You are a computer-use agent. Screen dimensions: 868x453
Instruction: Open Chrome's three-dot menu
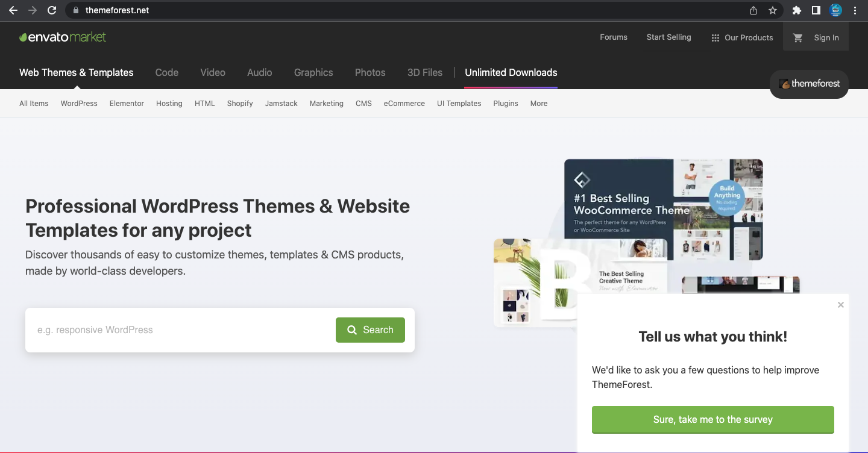855,10
